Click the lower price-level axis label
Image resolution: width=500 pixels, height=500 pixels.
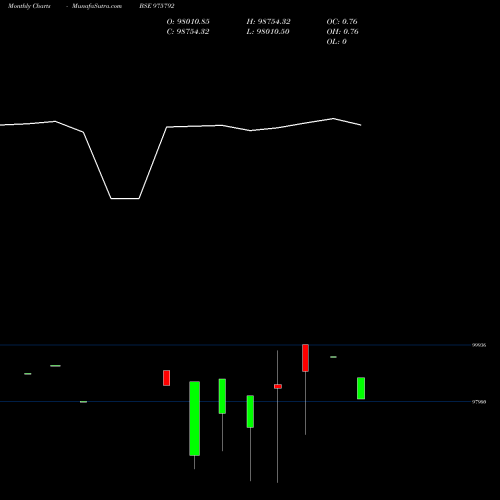tap(479, 402)
